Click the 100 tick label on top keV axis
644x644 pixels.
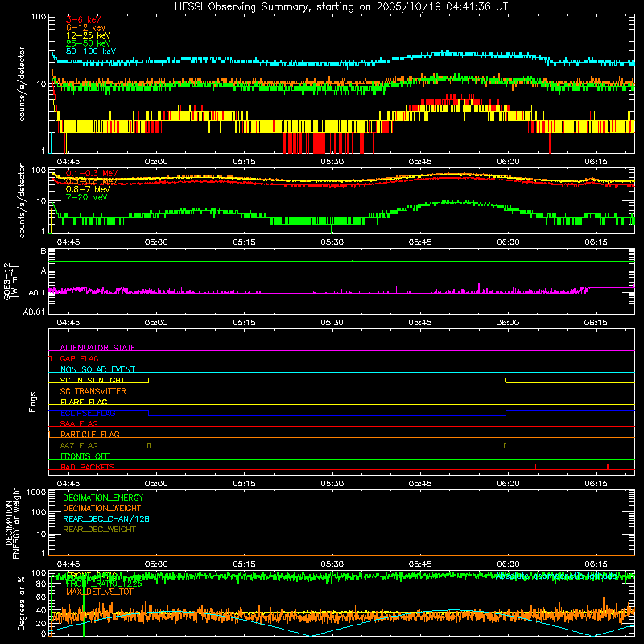point(39,17)
